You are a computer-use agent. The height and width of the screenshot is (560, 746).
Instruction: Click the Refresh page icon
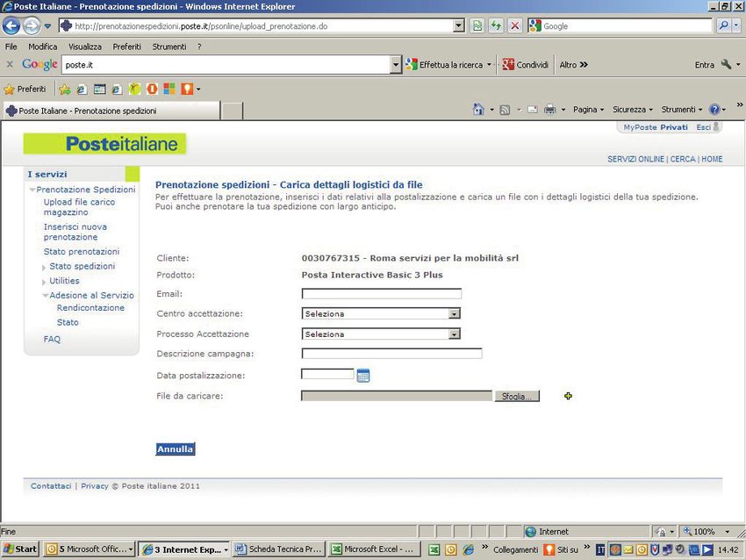(x=496, y=26)
